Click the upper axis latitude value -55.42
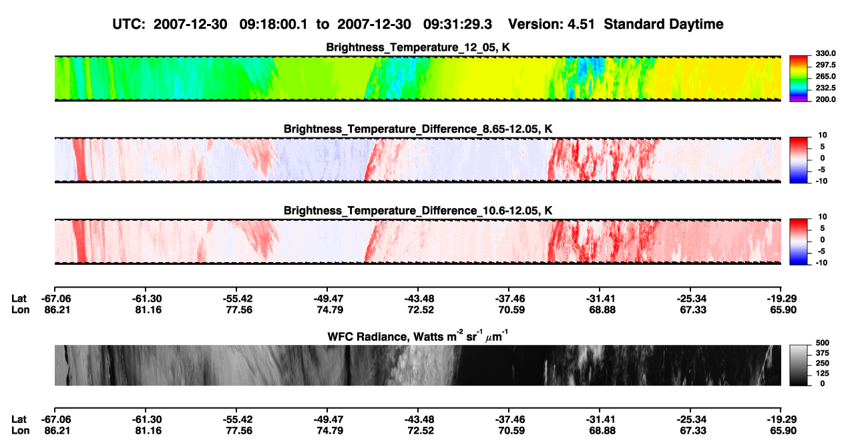 click(236, 298)
